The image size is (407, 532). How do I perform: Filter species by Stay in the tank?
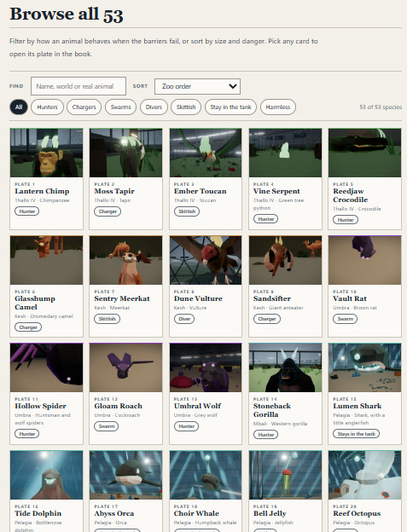[230, 107]
